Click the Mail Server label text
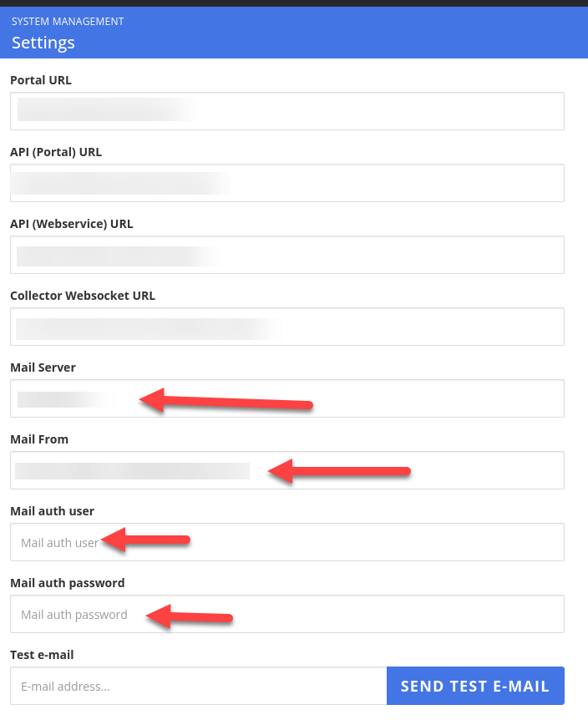 pos(43,368)
